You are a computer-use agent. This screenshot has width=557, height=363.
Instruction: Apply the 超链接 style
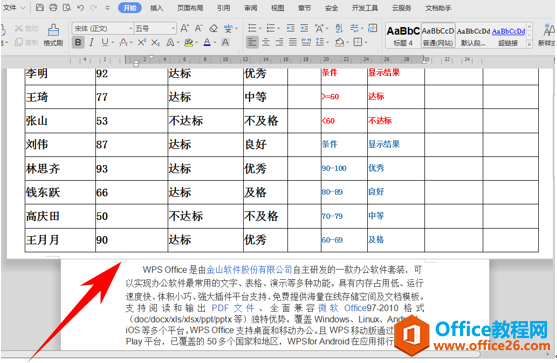click(508, 36)
